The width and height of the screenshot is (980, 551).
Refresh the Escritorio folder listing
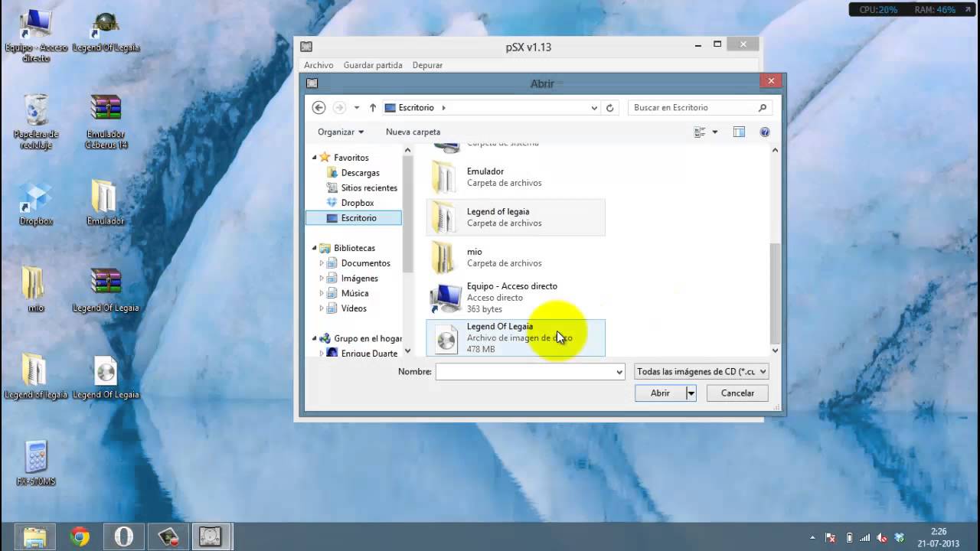pyautogui.click(x=610, y=108)
